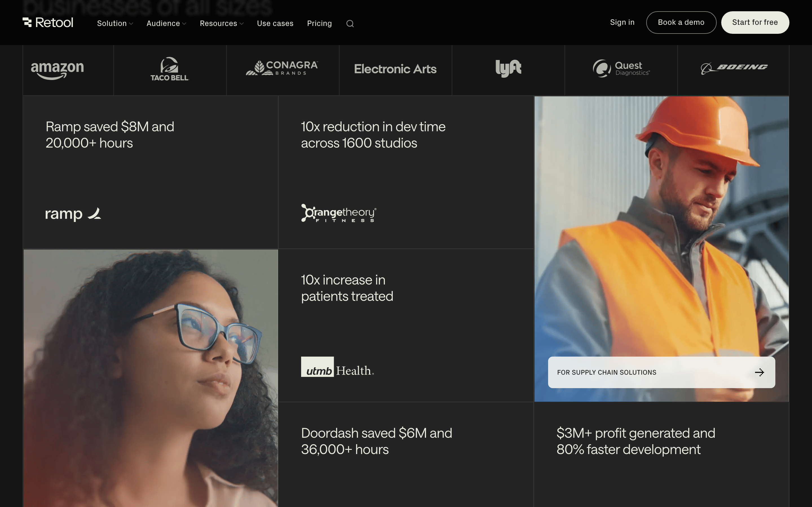Expand the Solution dropdown menu

click(x=115, y=23)
